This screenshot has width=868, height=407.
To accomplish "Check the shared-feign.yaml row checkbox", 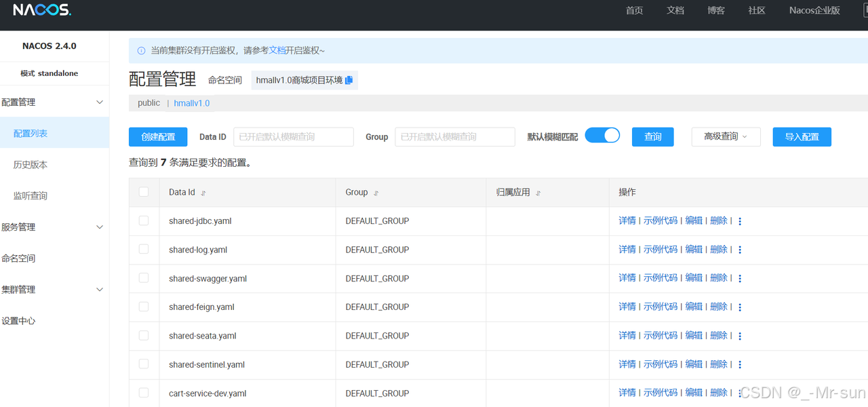I will pyautogui.click(x=144, y=306).
